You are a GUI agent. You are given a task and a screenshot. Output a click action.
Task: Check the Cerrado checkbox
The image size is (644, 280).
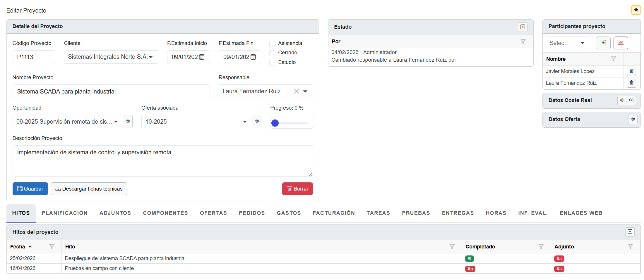[272, 53]
